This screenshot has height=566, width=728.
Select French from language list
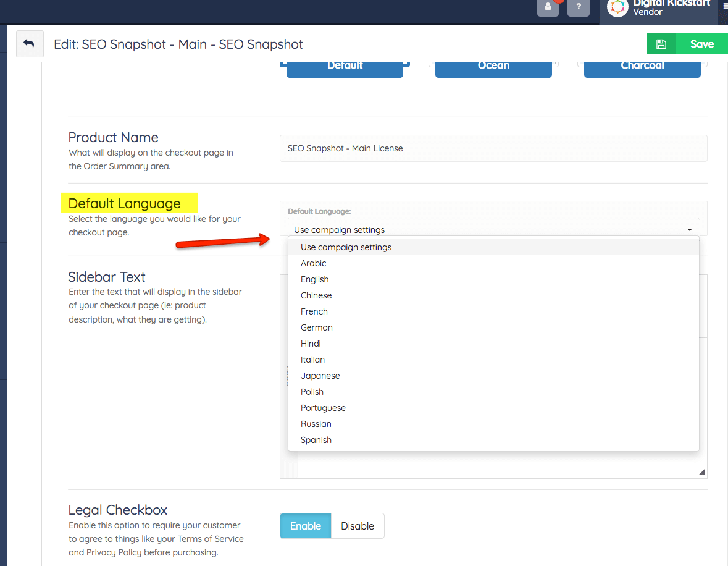pyautogui.click(x=493, y=311)
